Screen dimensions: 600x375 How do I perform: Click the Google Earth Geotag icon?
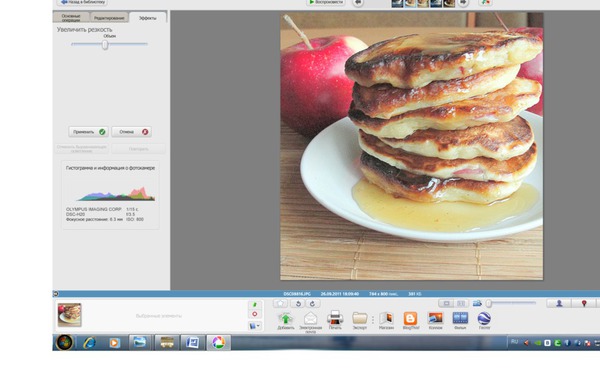click(484, 318)
